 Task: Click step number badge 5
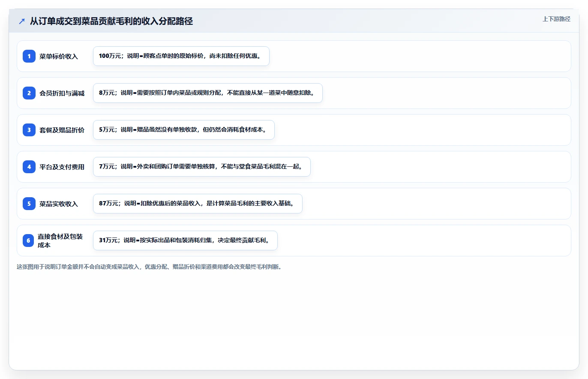(x=29, y=204)
